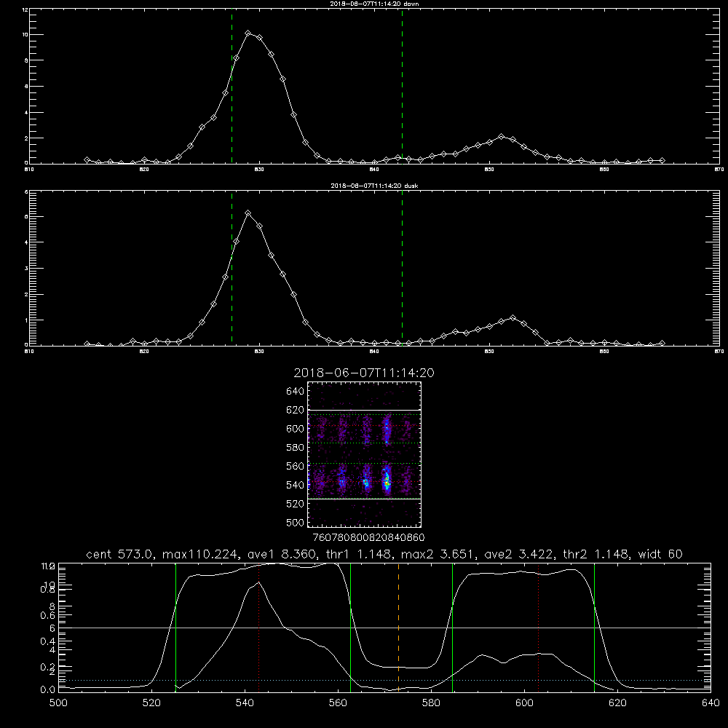Screen dimensions: 728x728
Task: Click the red dotted peak line near 543
Action: click(258, 627)
